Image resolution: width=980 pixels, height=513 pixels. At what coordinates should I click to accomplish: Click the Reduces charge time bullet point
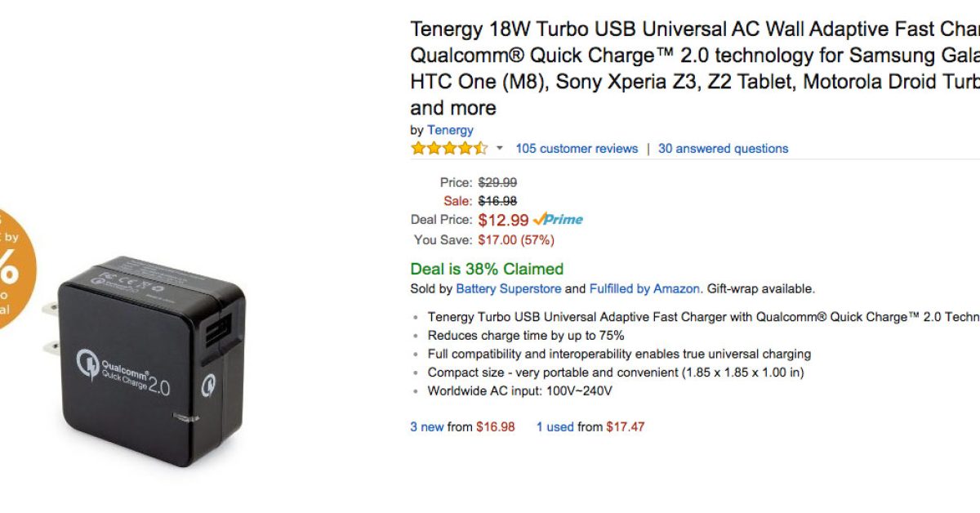pos(526,335)
